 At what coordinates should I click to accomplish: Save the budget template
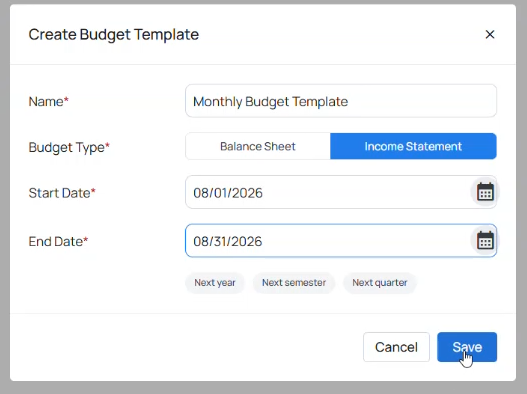click(x=467, y=347)
